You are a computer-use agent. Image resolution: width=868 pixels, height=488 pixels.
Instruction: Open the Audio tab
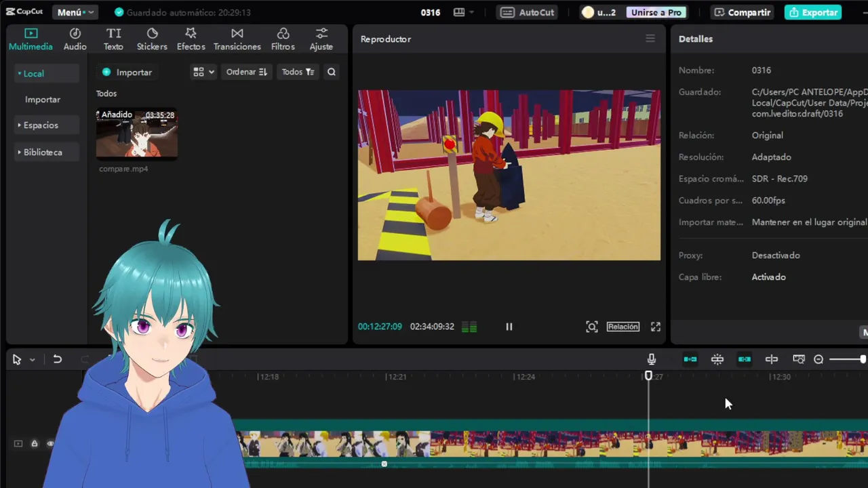(x=75, y=39)
